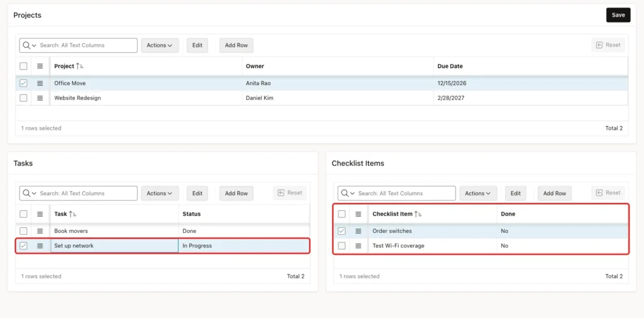
Task: Expand search column selector in Checklist Items grid
Action: (348, 193)
